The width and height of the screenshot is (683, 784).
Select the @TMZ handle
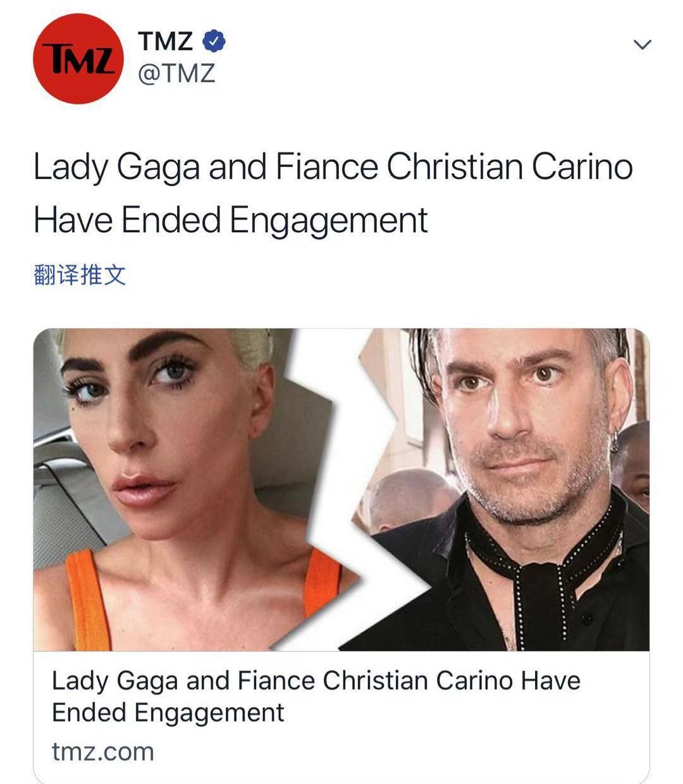click(176, 74)
